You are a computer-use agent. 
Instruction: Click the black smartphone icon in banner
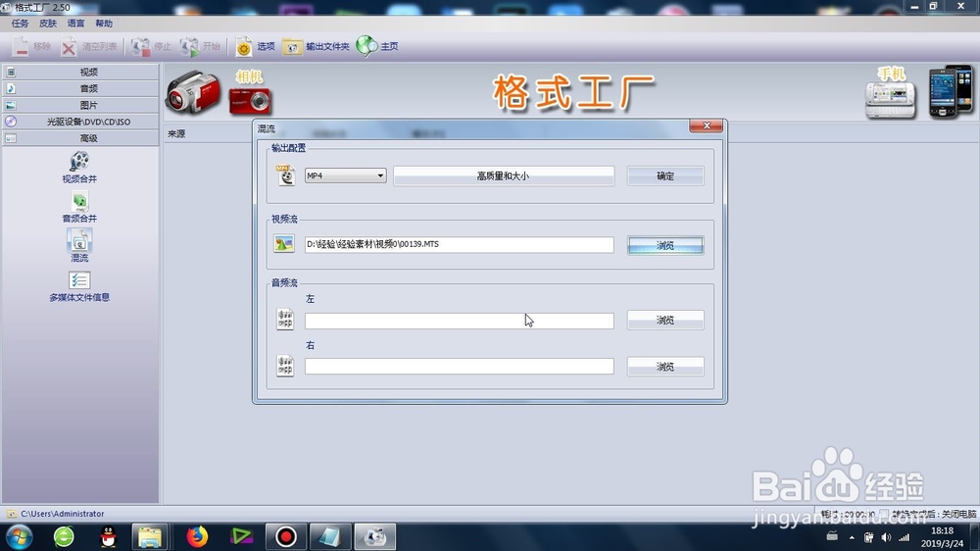click(951, 92)
